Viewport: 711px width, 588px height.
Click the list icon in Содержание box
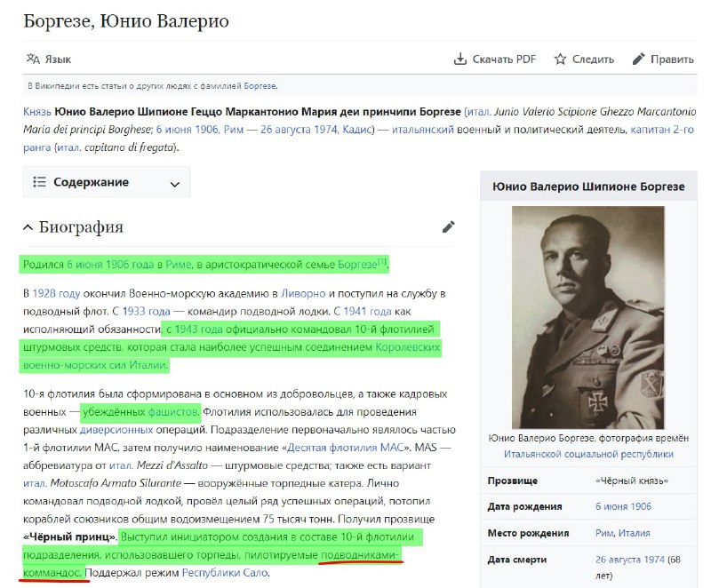coord(39,182)
